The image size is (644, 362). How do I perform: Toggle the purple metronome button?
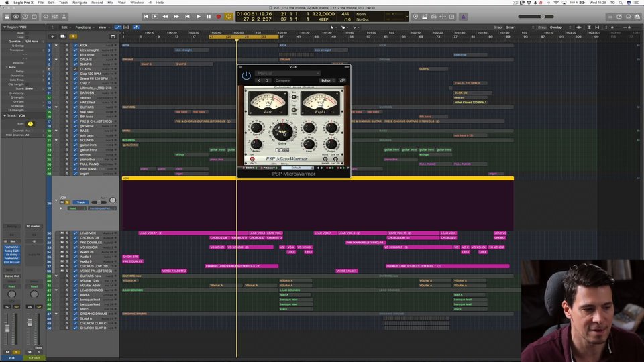[464, 17]
